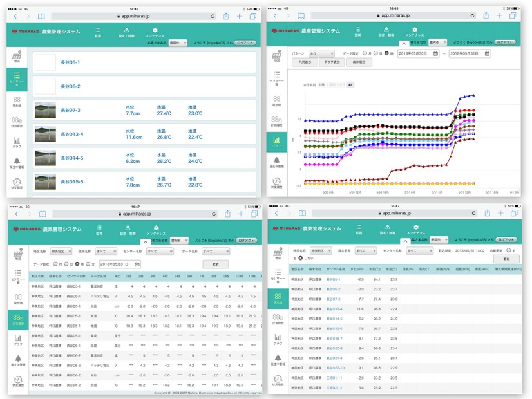Open 設定・制御 menu in history table screen header

pyautogui.click(x=128, y=230)
